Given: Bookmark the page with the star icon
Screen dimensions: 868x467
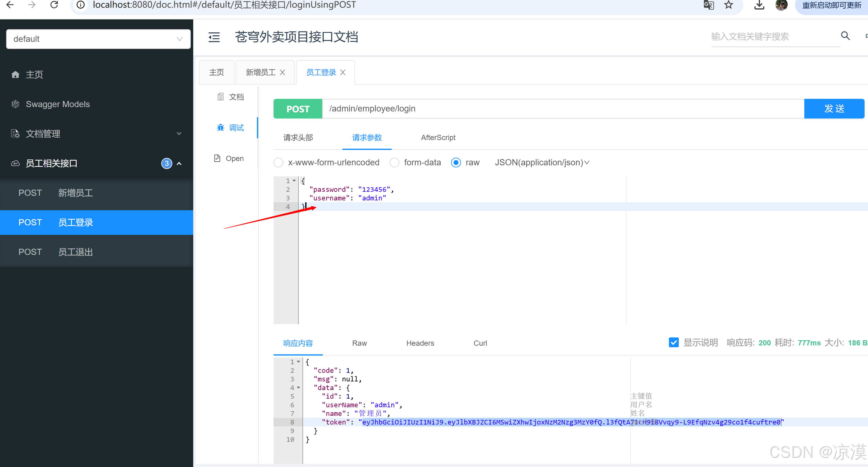Looking at the screenshot, I should tap(729, 5).
